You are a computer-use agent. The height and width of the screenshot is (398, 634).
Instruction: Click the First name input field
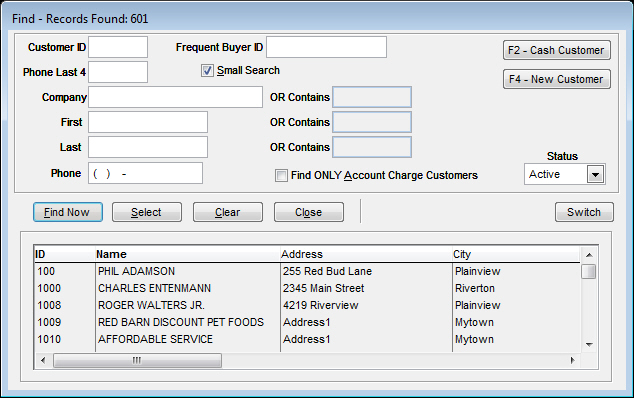pos(148,122)
